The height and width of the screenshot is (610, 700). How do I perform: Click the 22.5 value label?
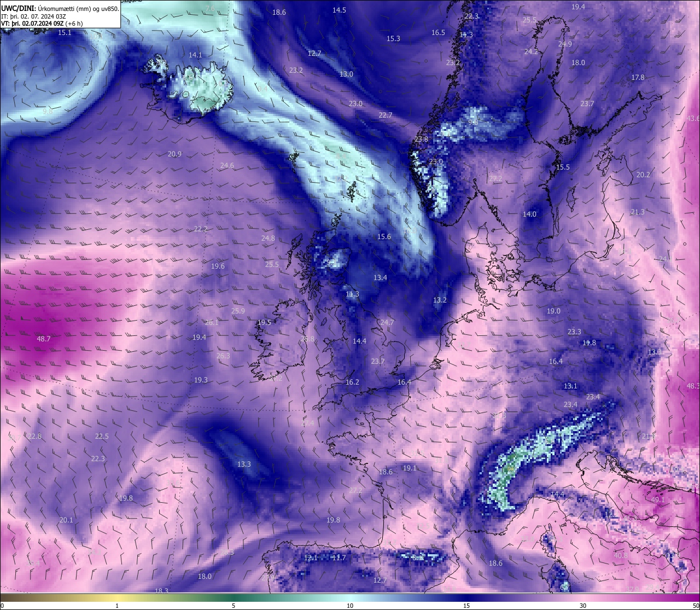click(102, 436)
